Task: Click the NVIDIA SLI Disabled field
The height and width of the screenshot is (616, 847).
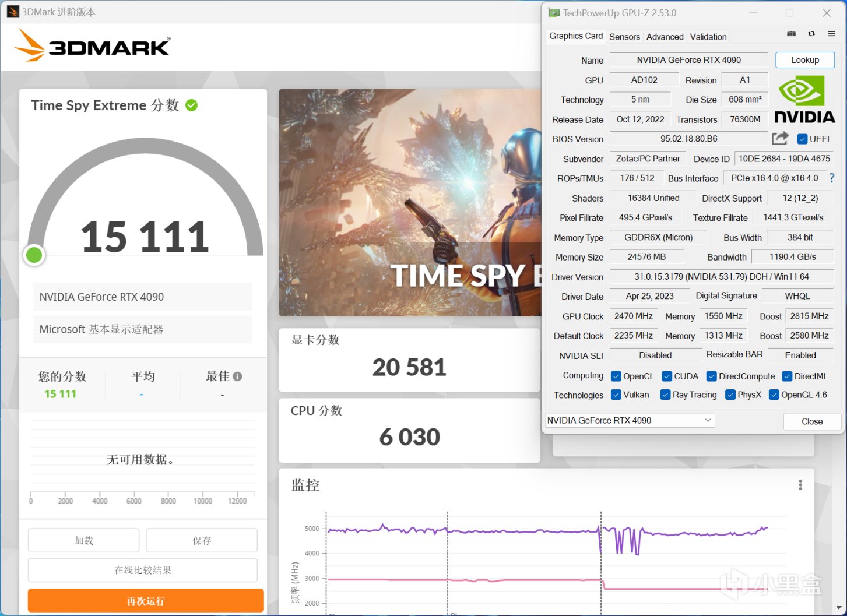Action: 655,355
